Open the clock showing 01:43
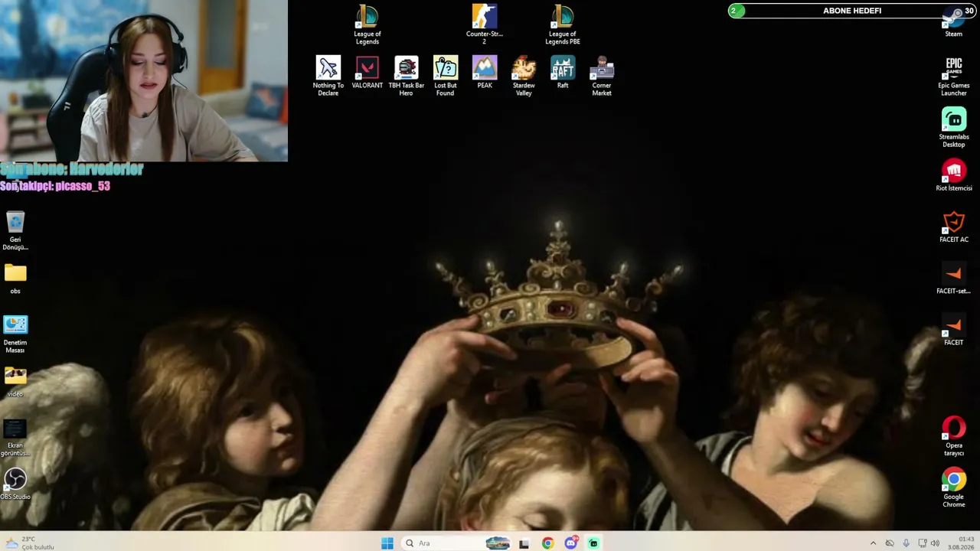980x551 pixels. point(961,543)
